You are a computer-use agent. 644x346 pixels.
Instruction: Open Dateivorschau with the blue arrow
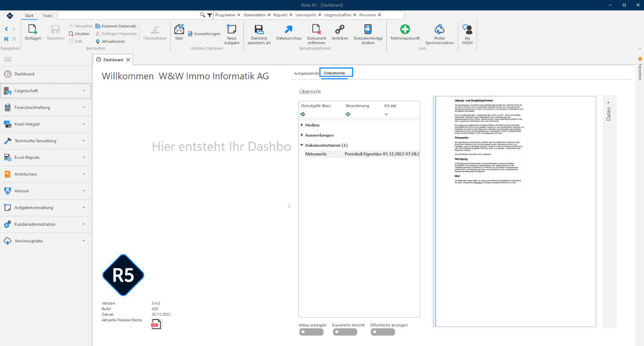[x=289, y=29]
